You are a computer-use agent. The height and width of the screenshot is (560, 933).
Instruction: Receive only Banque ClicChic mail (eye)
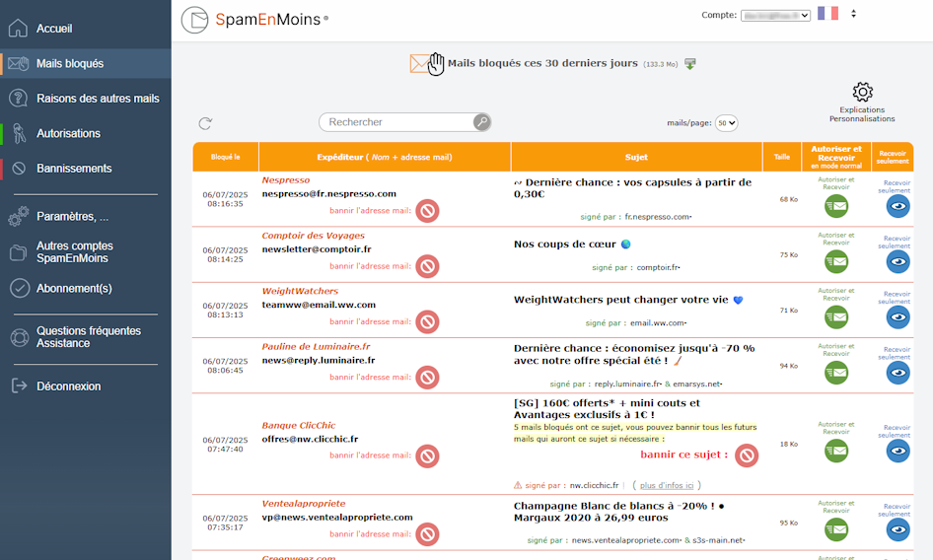click(897, 451)
